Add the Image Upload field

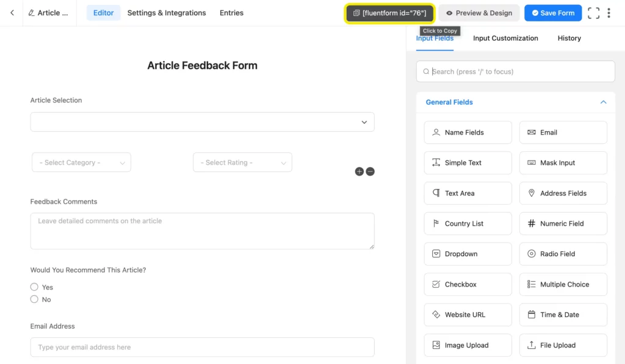click(468, 345)
